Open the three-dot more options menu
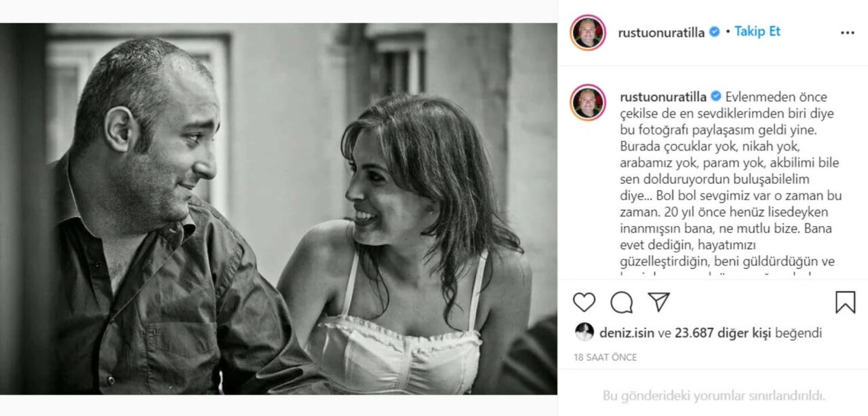The height and width of the screenshot is (416, 868). [x=847, y=33]
